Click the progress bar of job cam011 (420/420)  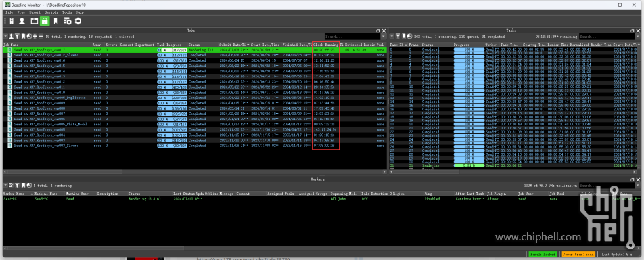coord(172,87)
